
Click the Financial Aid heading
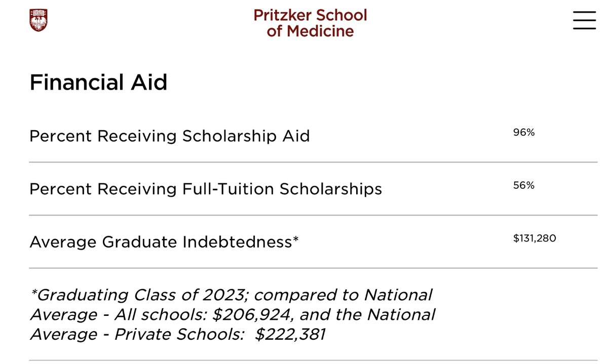click(98, 82)
